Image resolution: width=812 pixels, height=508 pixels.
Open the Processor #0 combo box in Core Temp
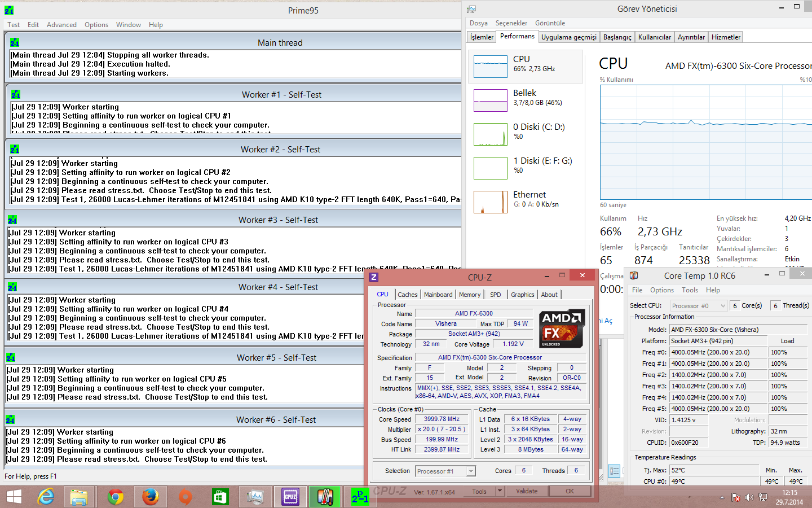click(699, 305)
